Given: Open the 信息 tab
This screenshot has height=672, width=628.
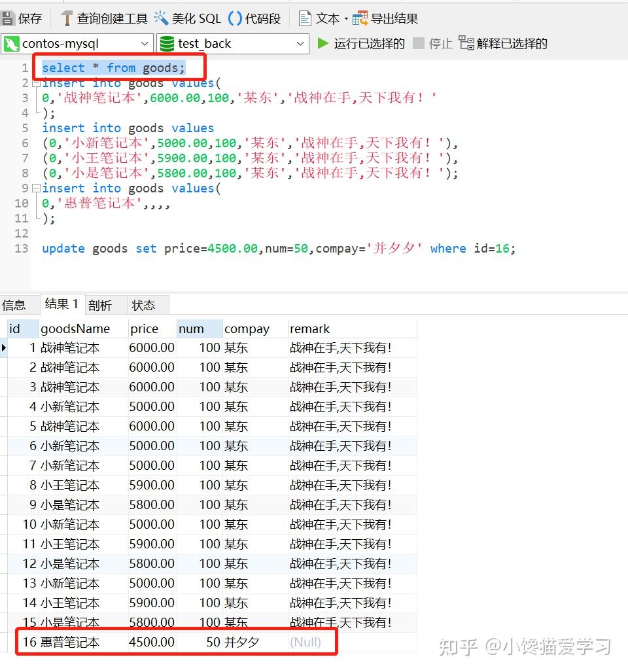Looking at the screenshot, I should point(19,304).
